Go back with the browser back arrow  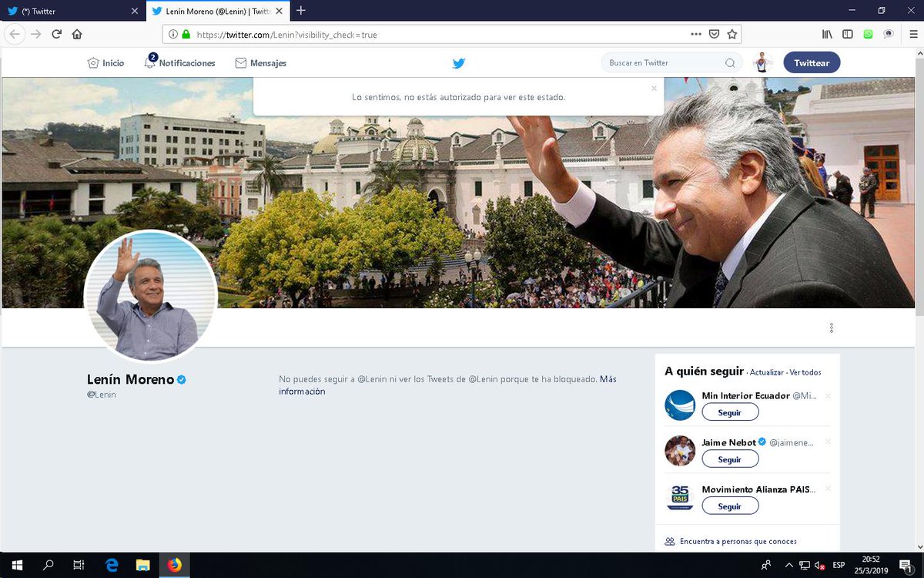click(15, 34)
